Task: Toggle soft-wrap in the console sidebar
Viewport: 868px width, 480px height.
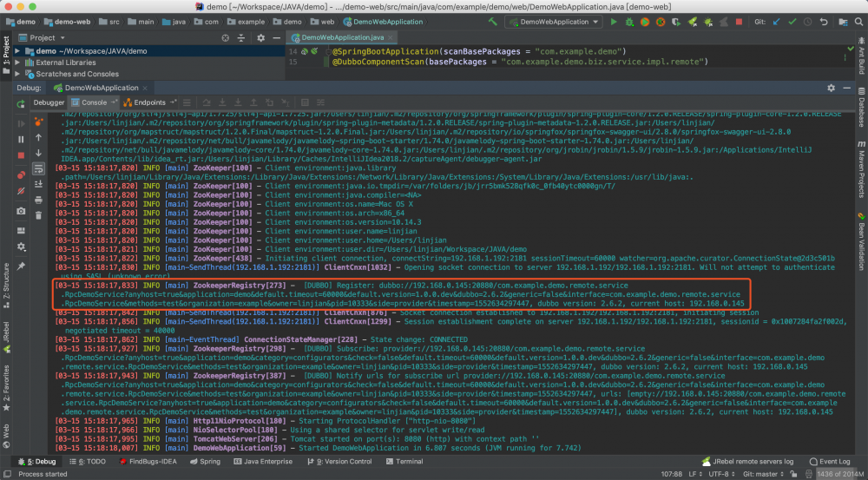Action: coord(38,168)
